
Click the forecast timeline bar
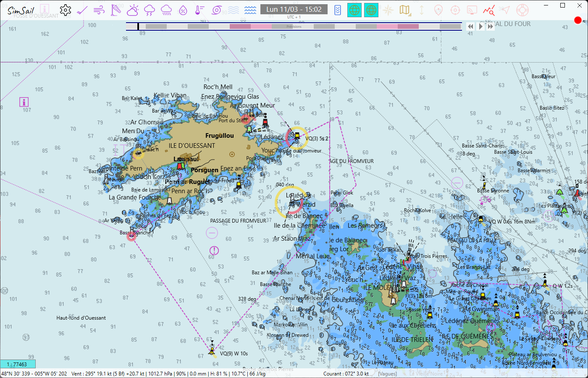[294, 26]
